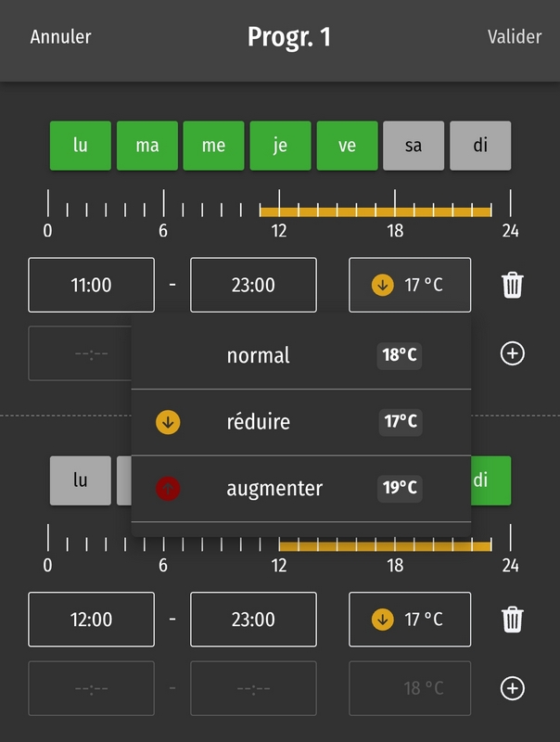Open the second schedule's 17 °C mode dropdown

click(x=410, y=619)
